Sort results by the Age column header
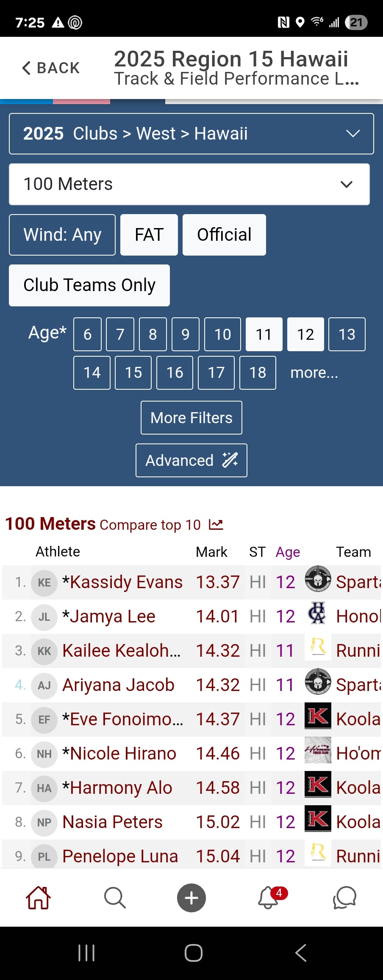Screen dimensions: 383x980 pos(288,552)
